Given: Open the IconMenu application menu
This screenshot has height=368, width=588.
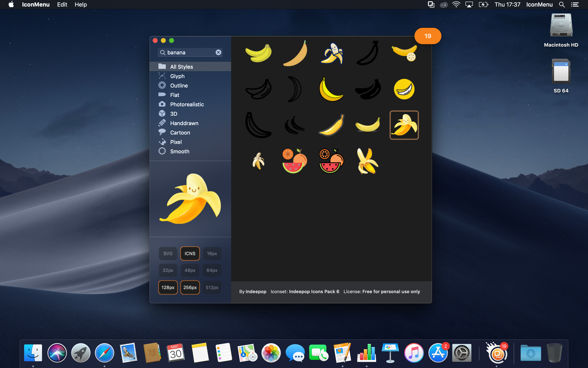Looking at the screenshot, I should pyautogui.click(x=36, y=4).
